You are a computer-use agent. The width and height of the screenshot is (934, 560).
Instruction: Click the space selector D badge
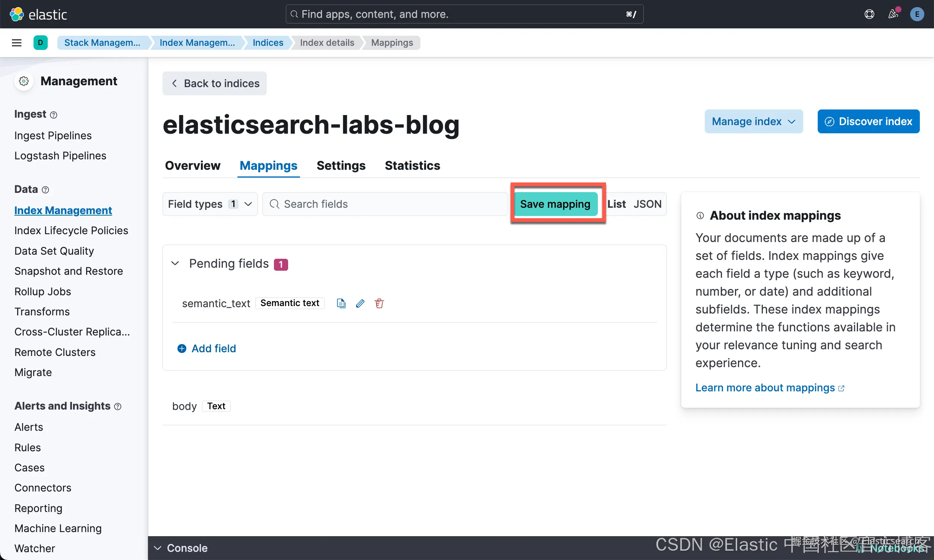(x=40, y=43)
